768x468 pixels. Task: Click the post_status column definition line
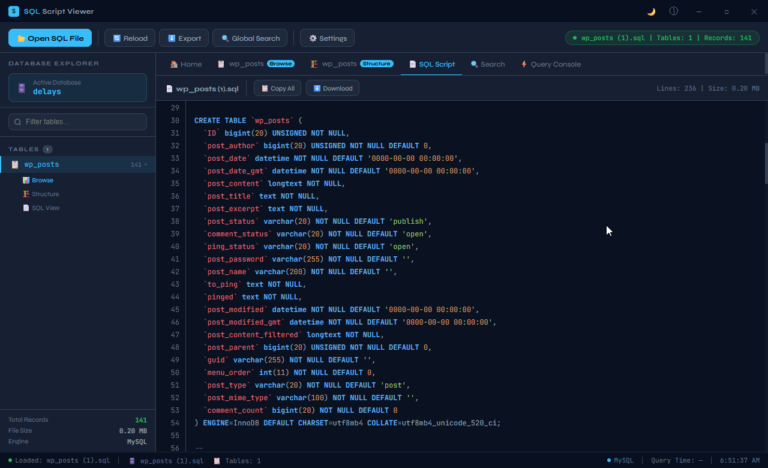(317, 222)
